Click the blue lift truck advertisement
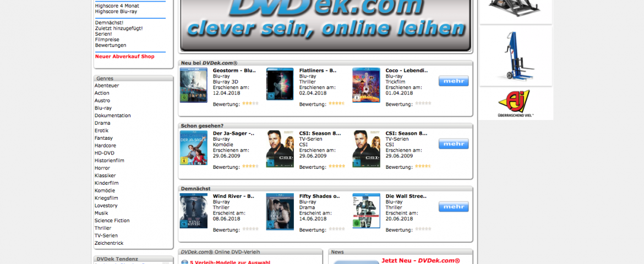 coord(516,56)
